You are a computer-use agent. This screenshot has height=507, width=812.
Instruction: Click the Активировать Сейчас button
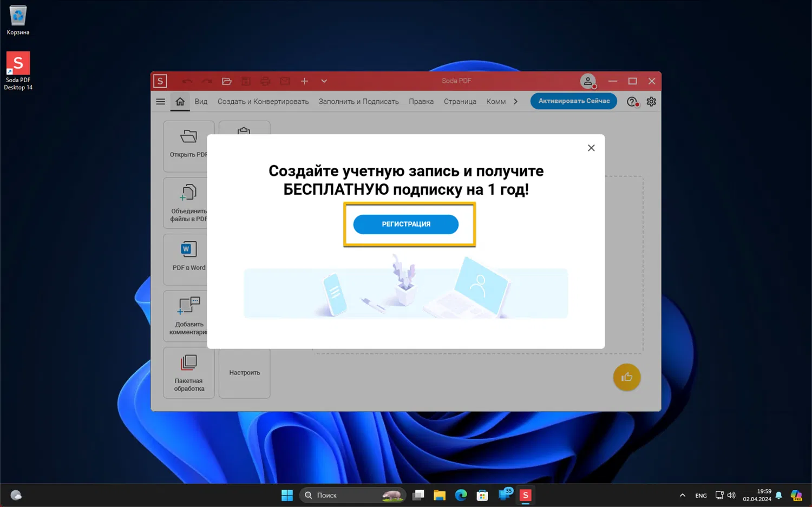click(x=573, y=101)
